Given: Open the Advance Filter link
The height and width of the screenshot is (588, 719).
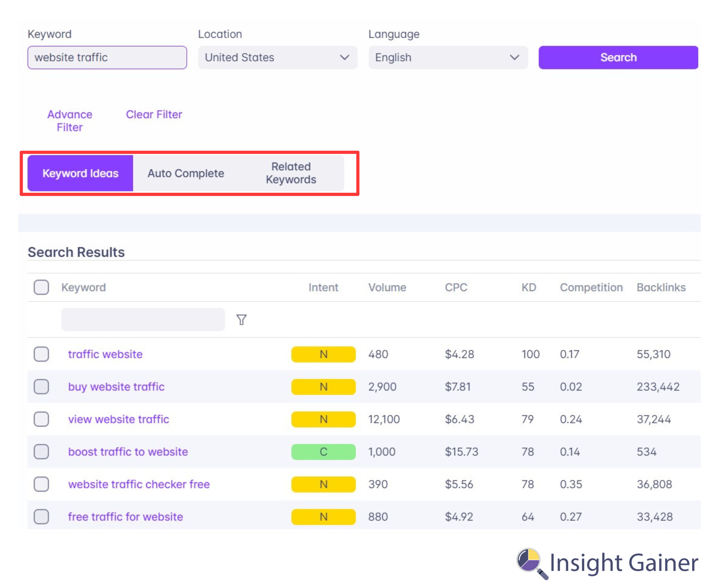Looking at the screenshot, I should pyautogui.click(x=70, y=121).
